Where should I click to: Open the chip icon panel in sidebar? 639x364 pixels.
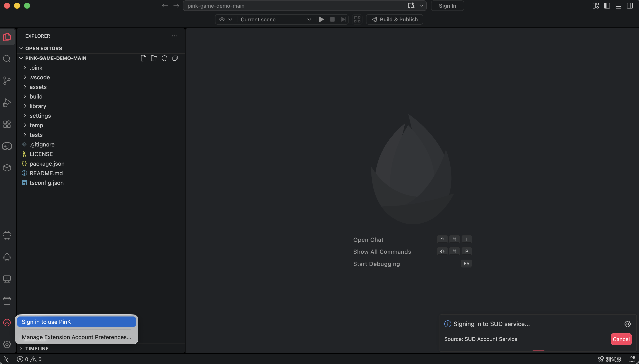[x=7, y=235]
